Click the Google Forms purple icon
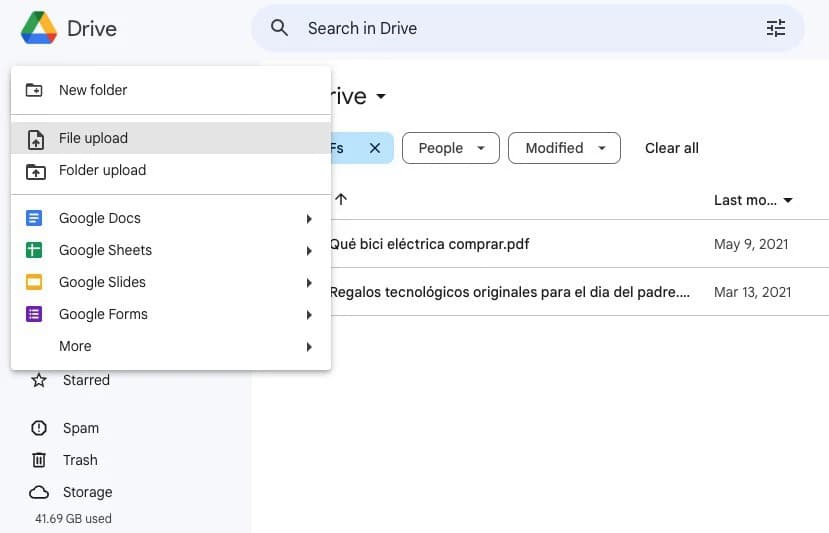 (x=34, y=314)
